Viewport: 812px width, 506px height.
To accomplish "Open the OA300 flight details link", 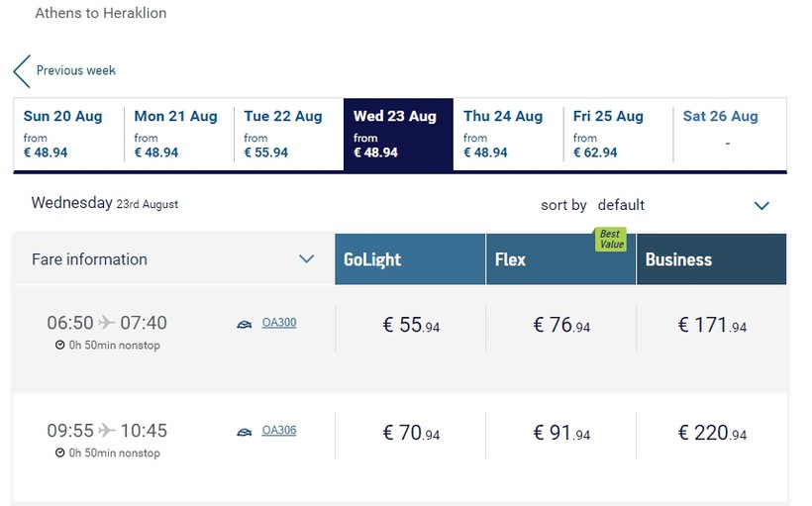I will (x=279, y=323).
